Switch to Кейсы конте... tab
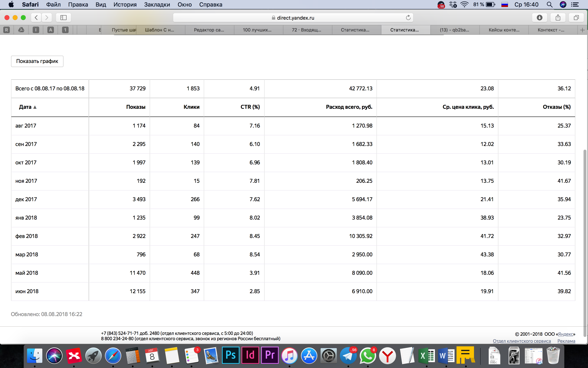 click(504, 30)
